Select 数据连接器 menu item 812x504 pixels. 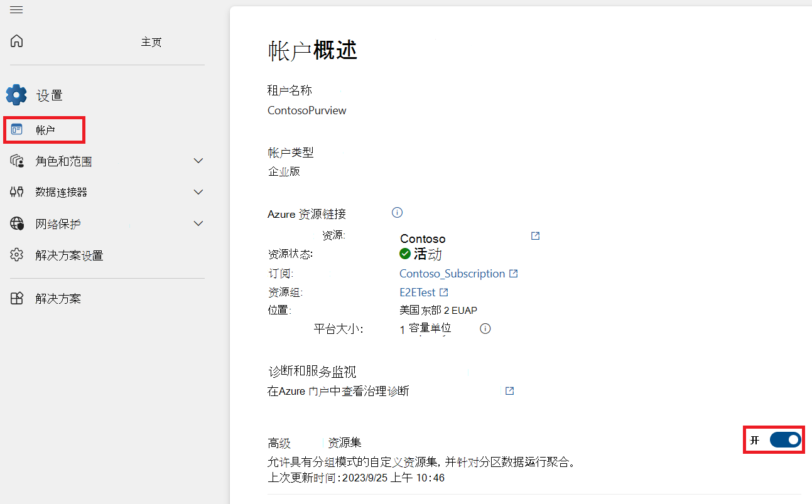coord(62,192)
